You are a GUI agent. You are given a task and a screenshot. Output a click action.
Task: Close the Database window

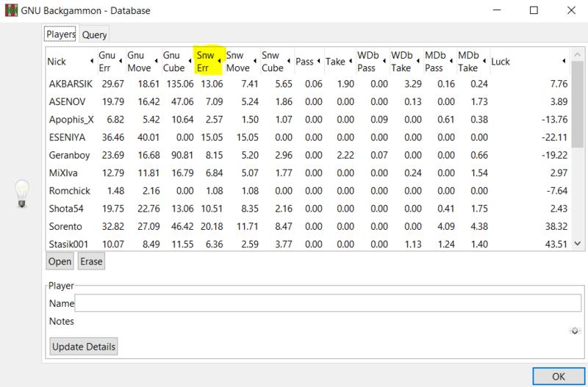click(571, 10)
